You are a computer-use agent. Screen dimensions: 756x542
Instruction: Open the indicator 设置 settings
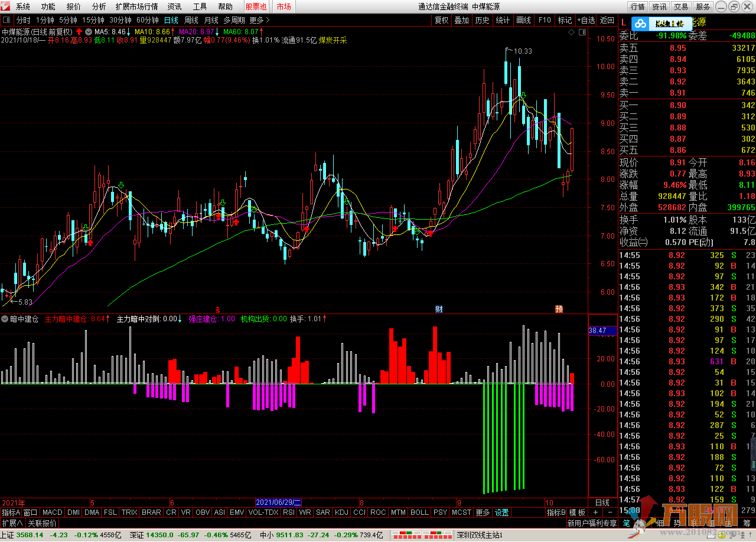point(502,512)
